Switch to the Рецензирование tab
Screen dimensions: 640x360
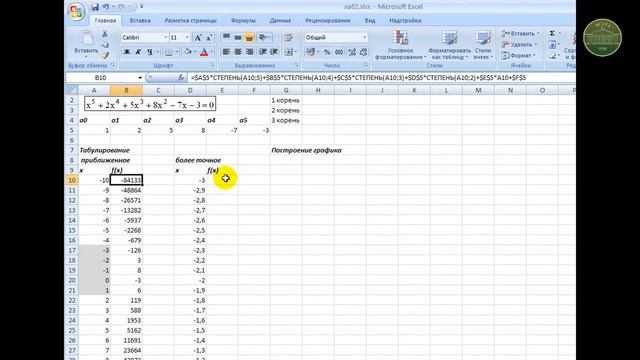328,20
